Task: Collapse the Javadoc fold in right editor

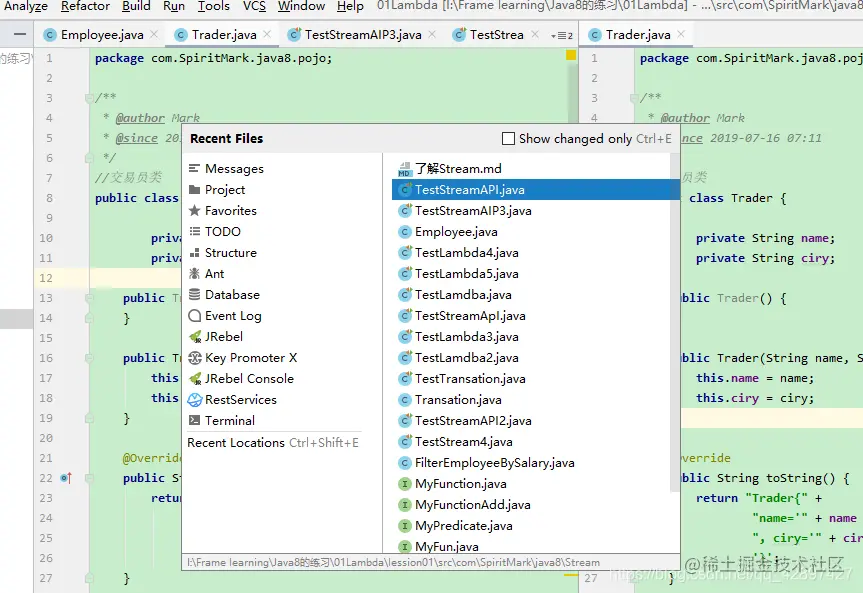Action: [633, 98]
